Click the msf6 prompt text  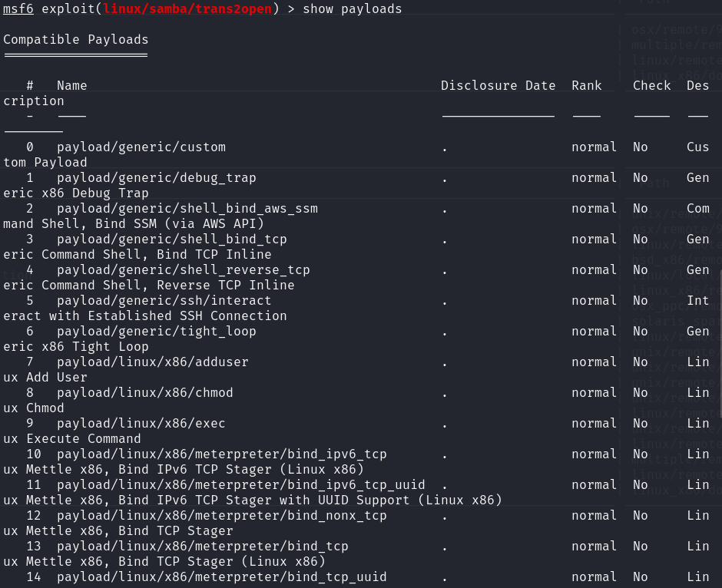pos(18,8)
